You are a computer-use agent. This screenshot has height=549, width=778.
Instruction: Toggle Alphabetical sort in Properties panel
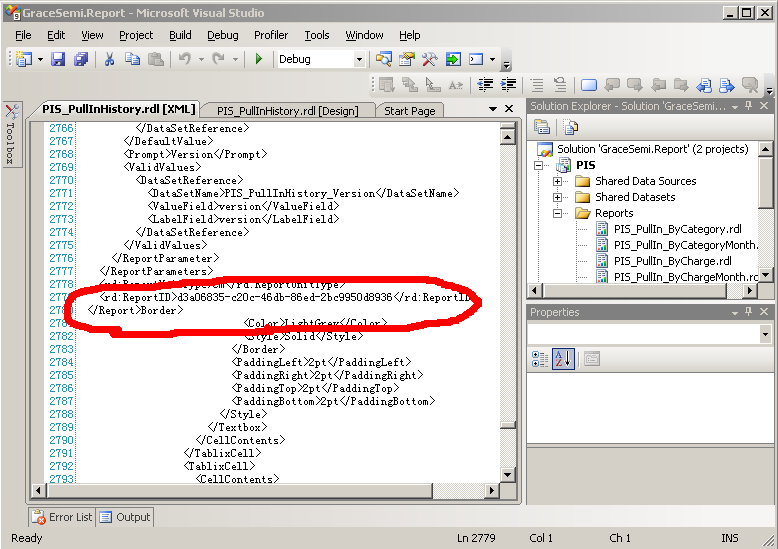point(563,359)
